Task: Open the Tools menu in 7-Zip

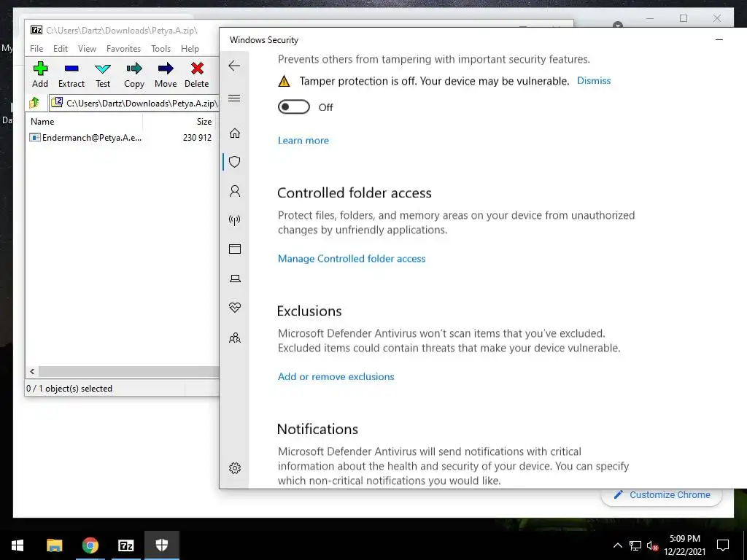Action: (x=160, y=49)
